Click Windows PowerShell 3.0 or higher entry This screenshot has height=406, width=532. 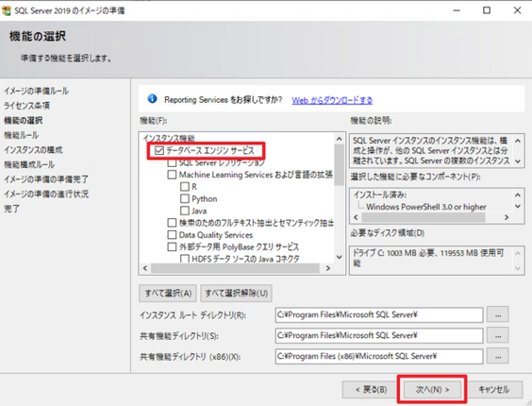pos(426,207)
